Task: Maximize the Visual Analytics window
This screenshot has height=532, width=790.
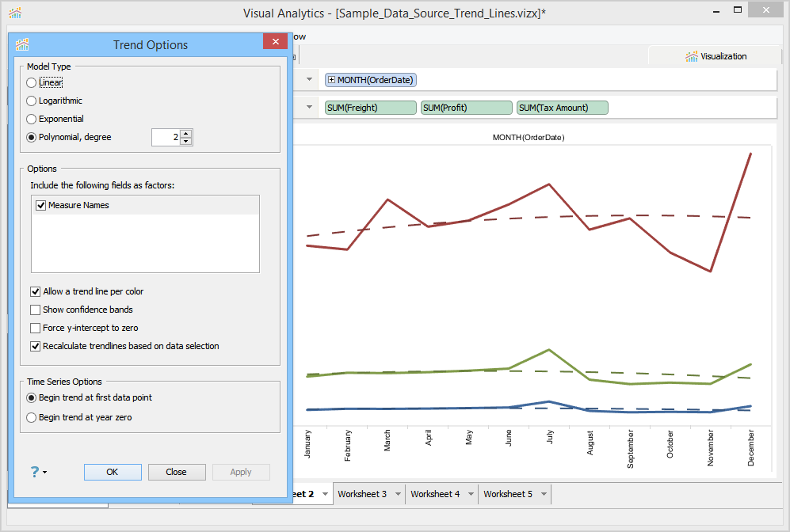Action: pyautogui.click(x=738, y=10)
